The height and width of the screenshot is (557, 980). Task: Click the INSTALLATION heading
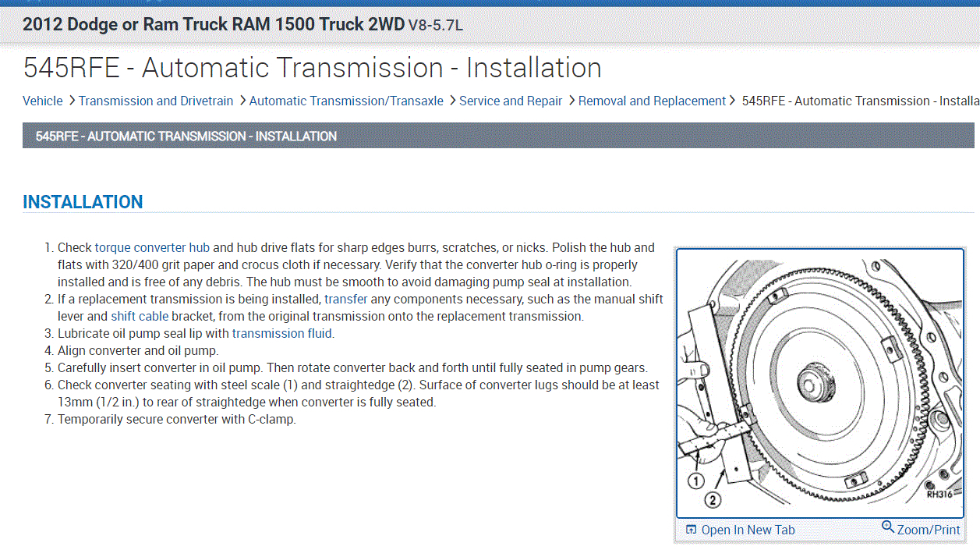tap(83, 202)
